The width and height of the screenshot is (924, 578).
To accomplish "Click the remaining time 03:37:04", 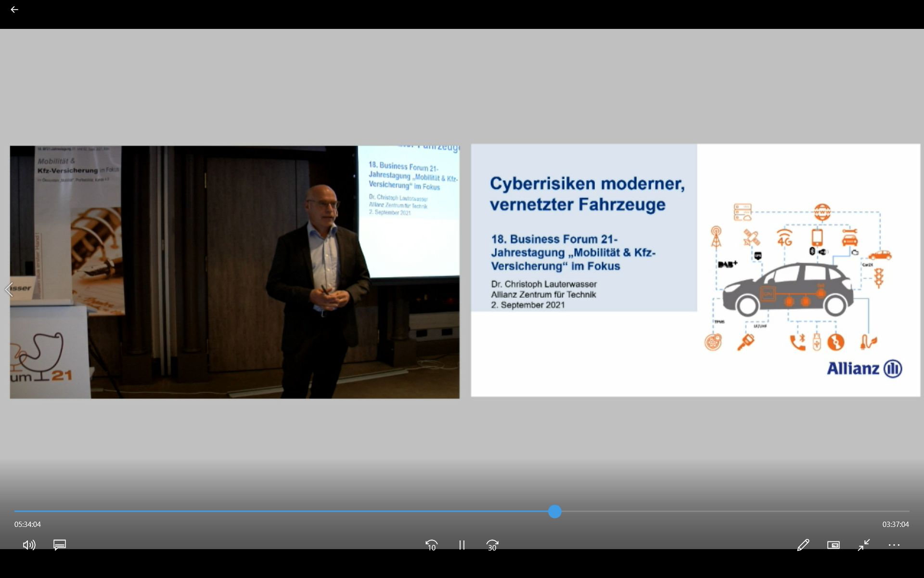I will [895, 524].
